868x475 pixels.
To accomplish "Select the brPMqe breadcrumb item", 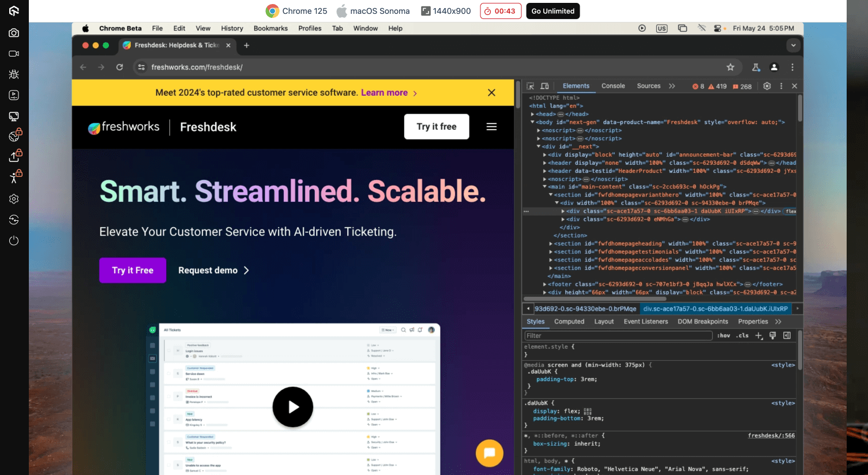I will (585, 309).
